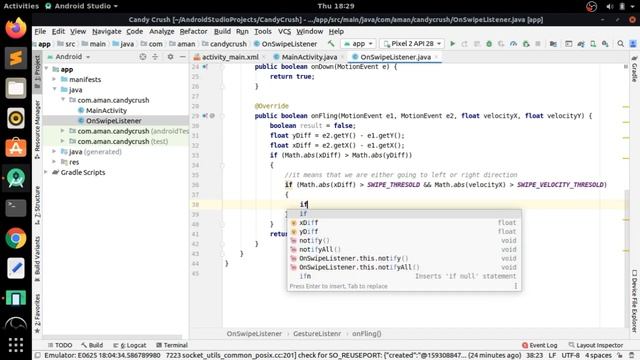Open the Android project view dropdown

[x=69, y=57]
